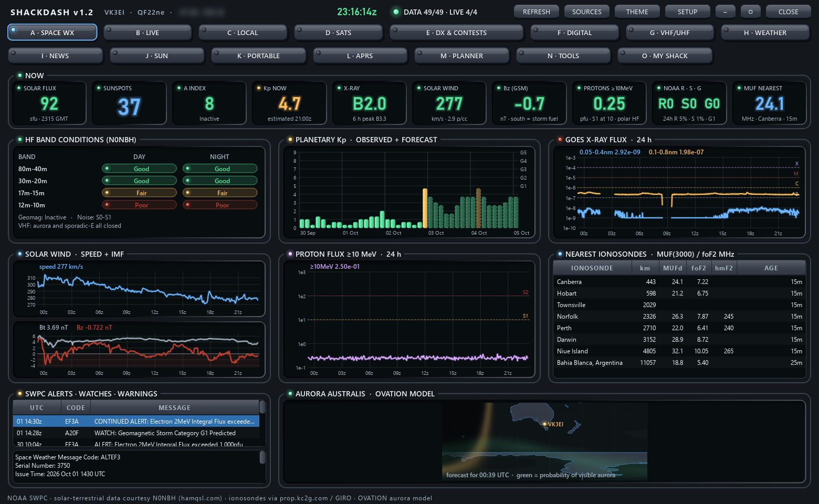Click the 30m-20m Night Good indicator
This screenshot has width=819, height=504.
[x=220, y=181]
